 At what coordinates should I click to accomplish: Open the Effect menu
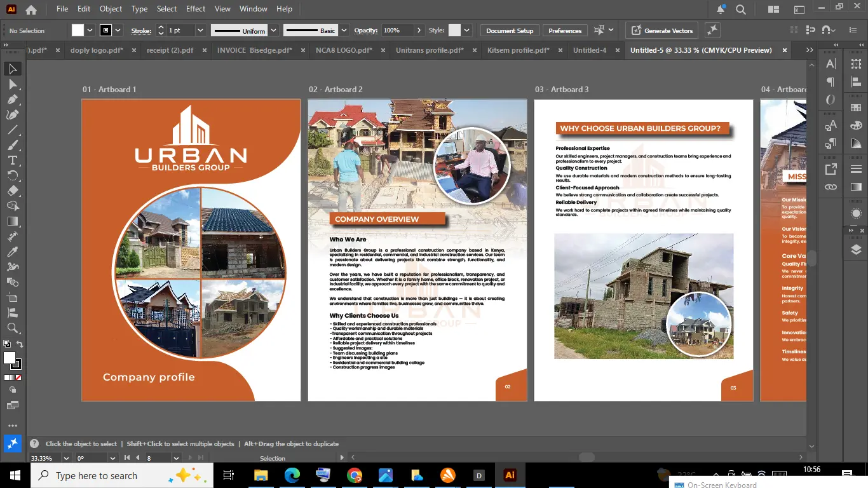(x=196, y=9)
